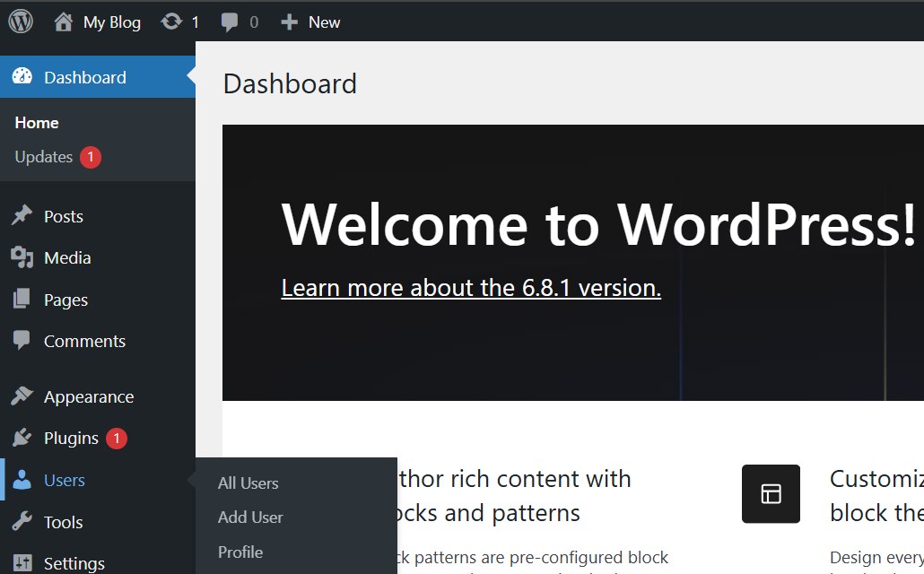The height and width of the screenshot is (574, 924).
Task: Open Add User from the flyout menu
Action: coord(250,517)
